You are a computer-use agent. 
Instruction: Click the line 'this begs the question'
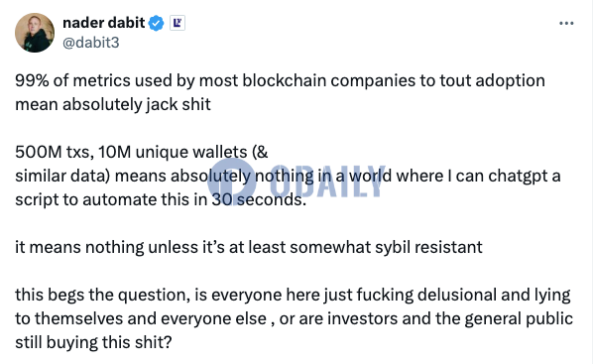tap(293, 296)
